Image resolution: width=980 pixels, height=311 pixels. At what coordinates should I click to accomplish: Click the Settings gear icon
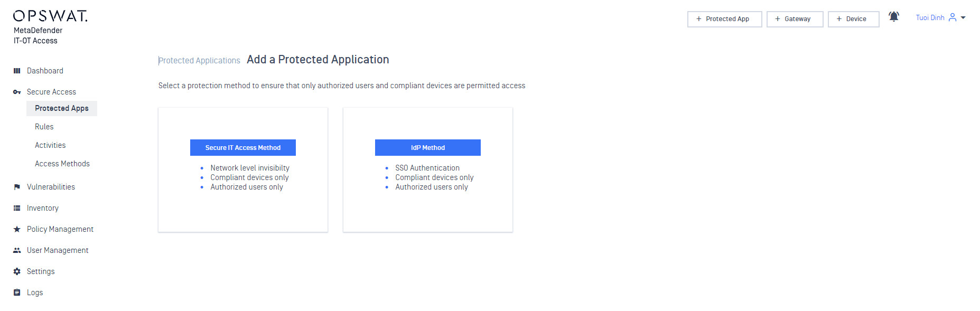[17, 271]
